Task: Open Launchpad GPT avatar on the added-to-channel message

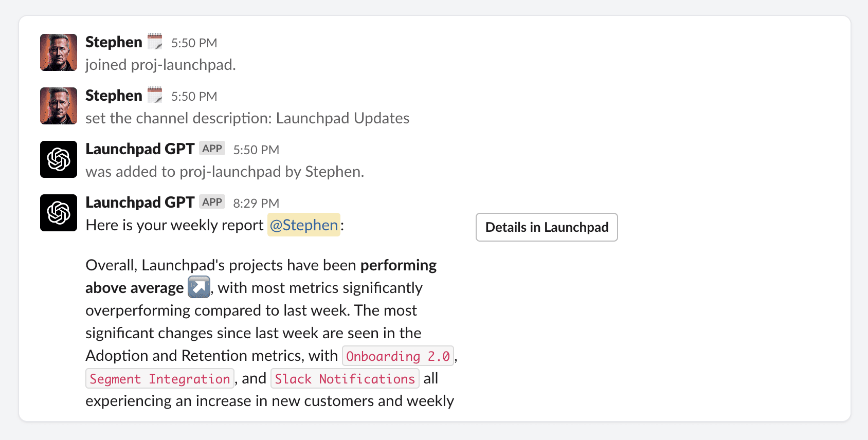Action: [59, 159]
